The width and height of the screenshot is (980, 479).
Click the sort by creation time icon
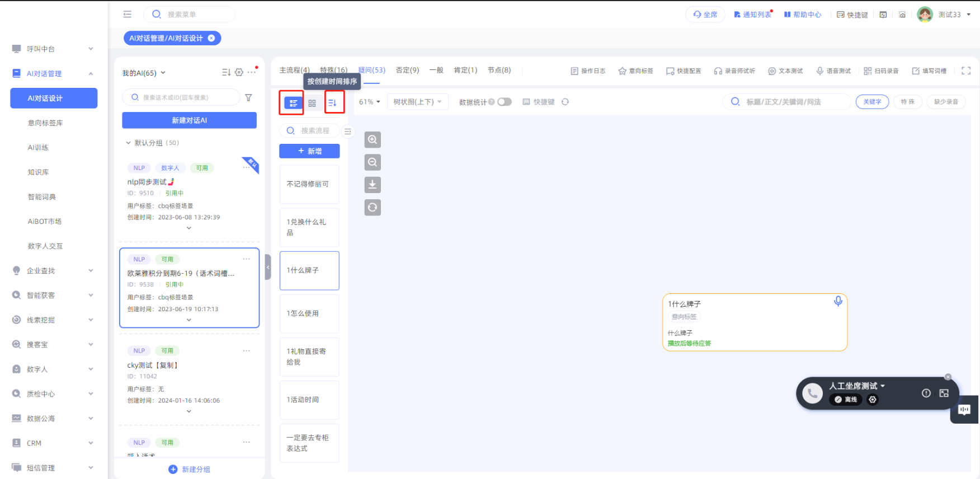click(x=333, y=103)
